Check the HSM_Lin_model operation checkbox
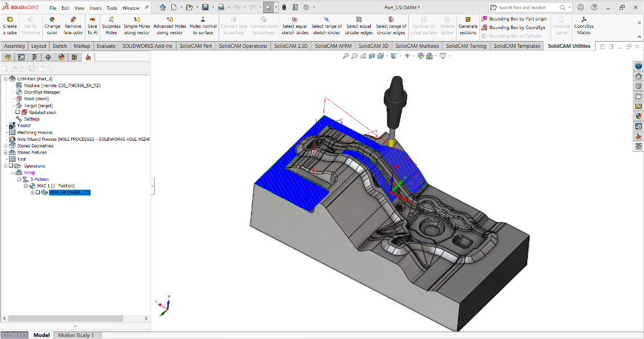Screen dimensions: 644x339 (x=38, y=193)
